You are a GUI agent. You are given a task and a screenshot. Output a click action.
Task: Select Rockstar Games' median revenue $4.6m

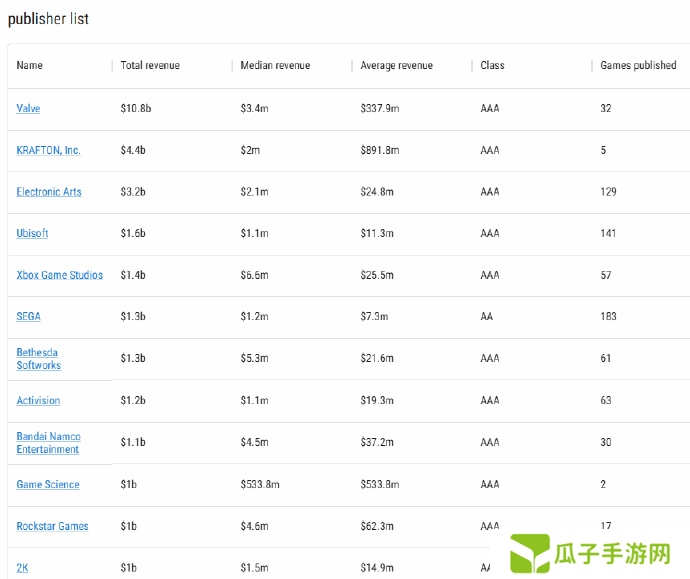tap(254, 526)
